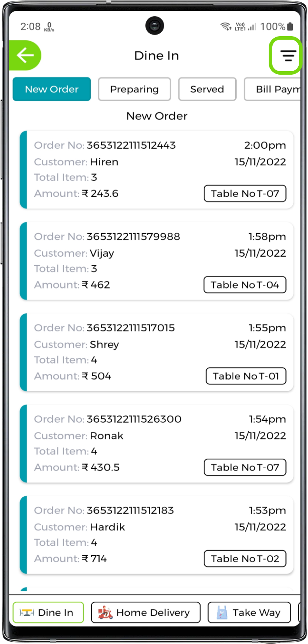Tap the Take Way bag icon

click(x=222, y=612)
